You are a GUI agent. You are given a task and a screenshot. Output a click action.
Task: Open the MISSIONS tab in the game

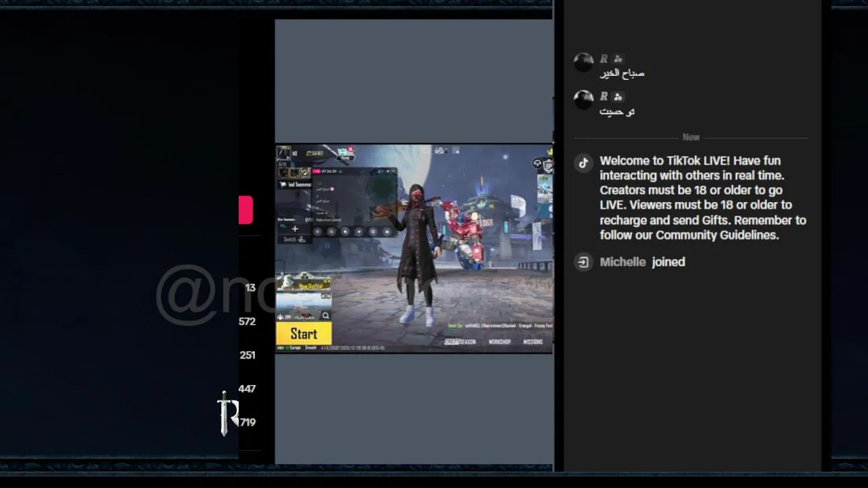point(532,342)
